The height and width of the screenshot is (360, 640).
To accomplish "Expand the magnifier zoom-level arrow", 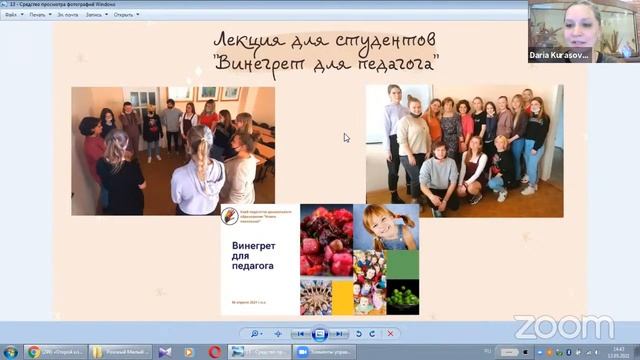I will 261,334.
